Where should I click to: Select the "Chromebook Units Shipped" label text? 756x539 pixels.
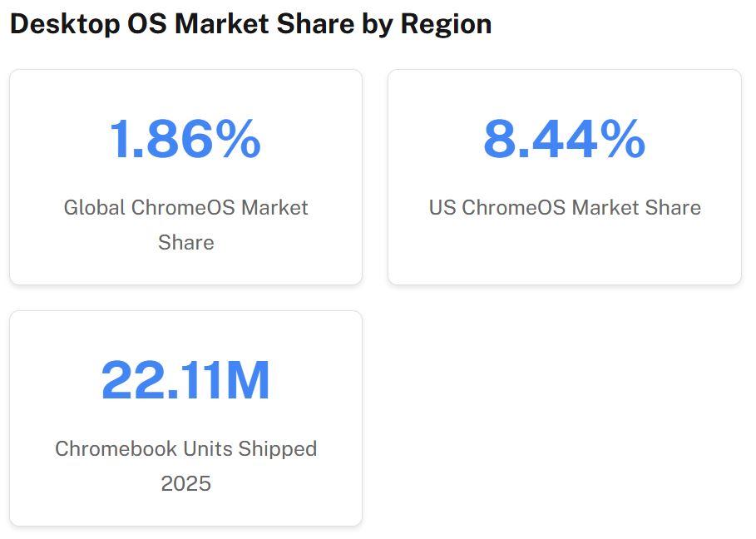(185, 448)
